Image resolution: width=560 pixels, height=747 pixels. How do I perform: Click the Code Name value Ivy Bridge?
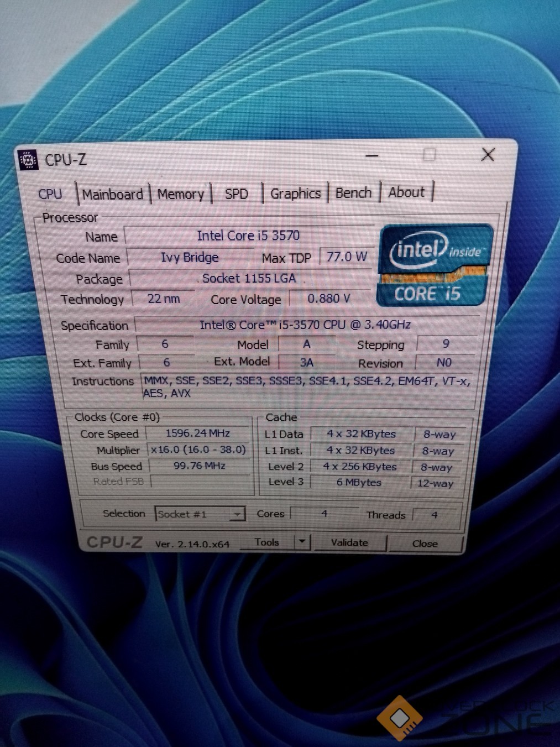[x=190, y=258]
